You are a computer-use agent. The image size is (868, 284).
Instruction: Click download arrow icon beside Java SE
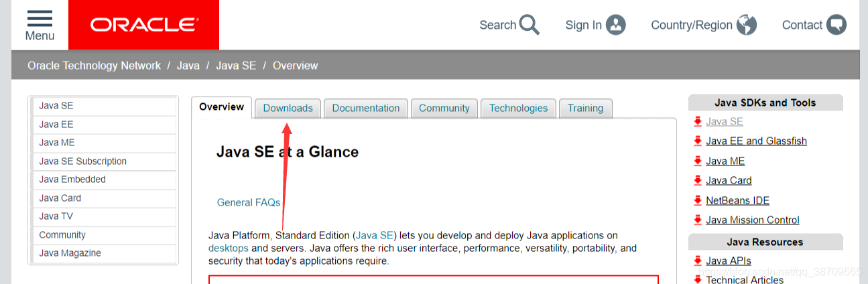[698, 122]
